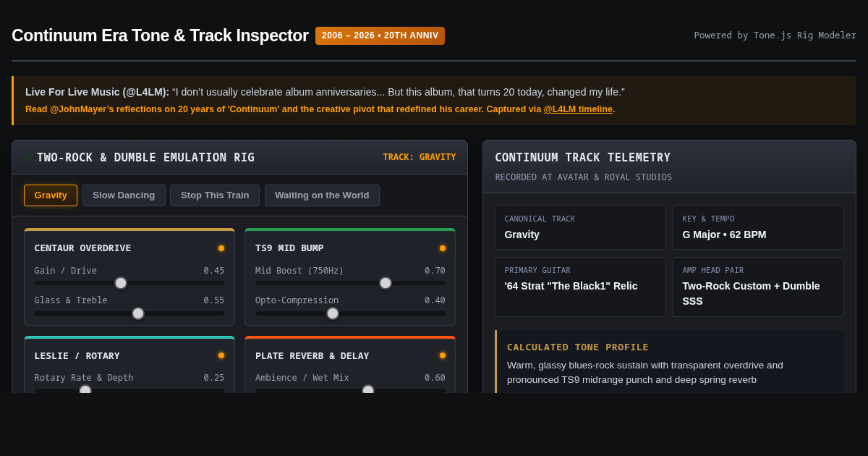Click the Ambience / Wet Mix value 0.60
868x456 pixels.
[x=435, y=378]
